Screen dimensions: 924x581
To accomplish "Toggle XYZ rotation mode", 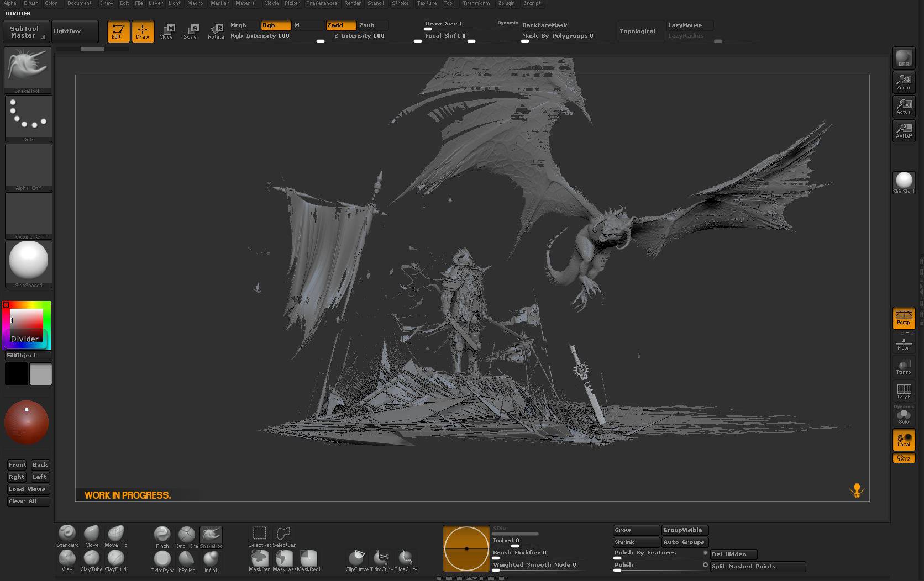I will click(x=904, y=458).
